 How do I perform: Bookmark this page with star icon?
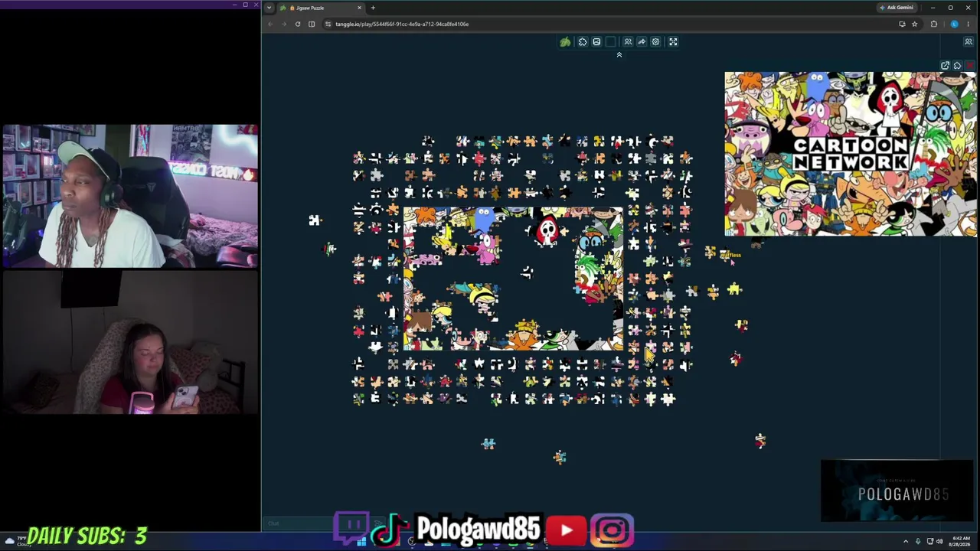coord(914,24)
